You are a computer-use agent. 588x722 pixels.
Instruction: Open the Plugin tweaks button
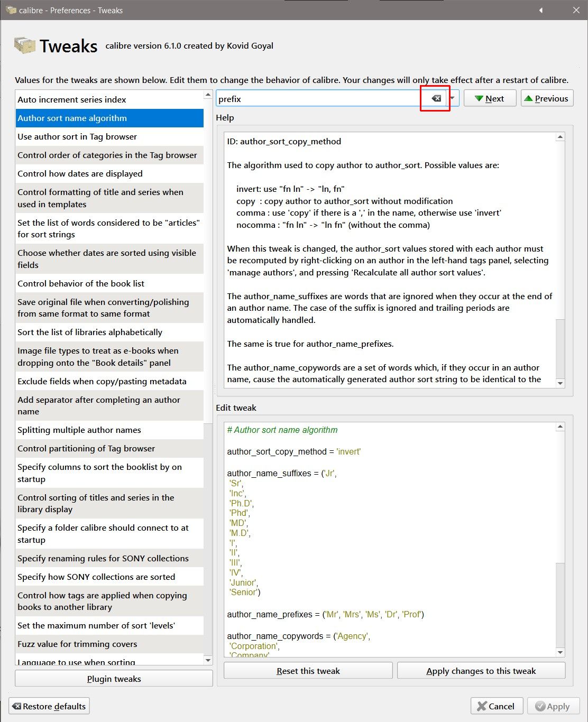pyautogui.click(x=114, y=679)
